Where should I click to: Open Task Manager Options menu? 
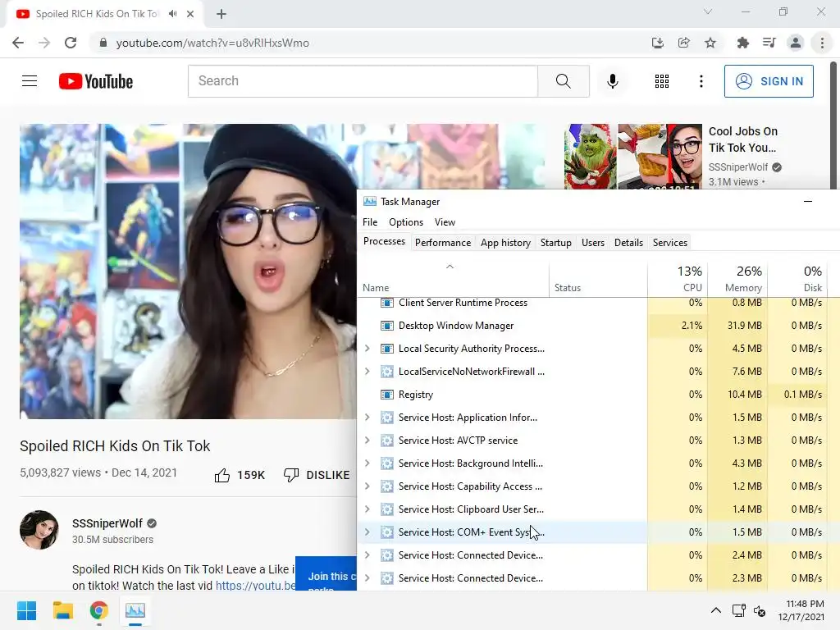tap(406, 221)
